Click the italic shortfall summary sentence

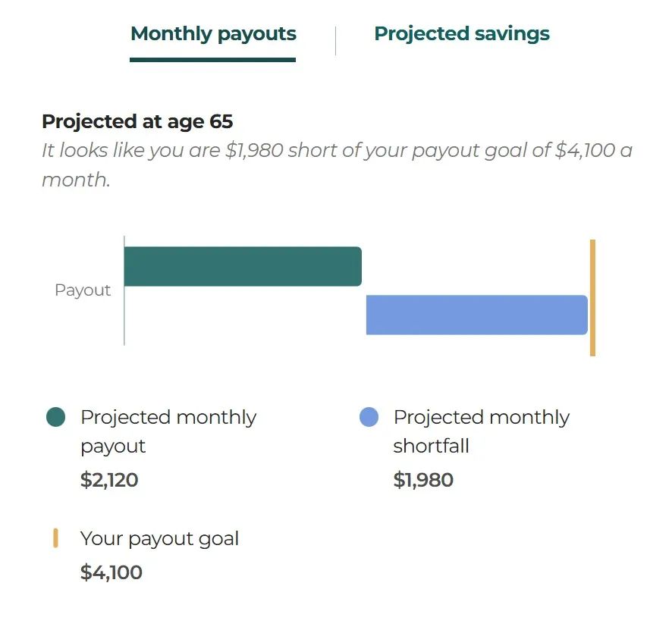337,165
